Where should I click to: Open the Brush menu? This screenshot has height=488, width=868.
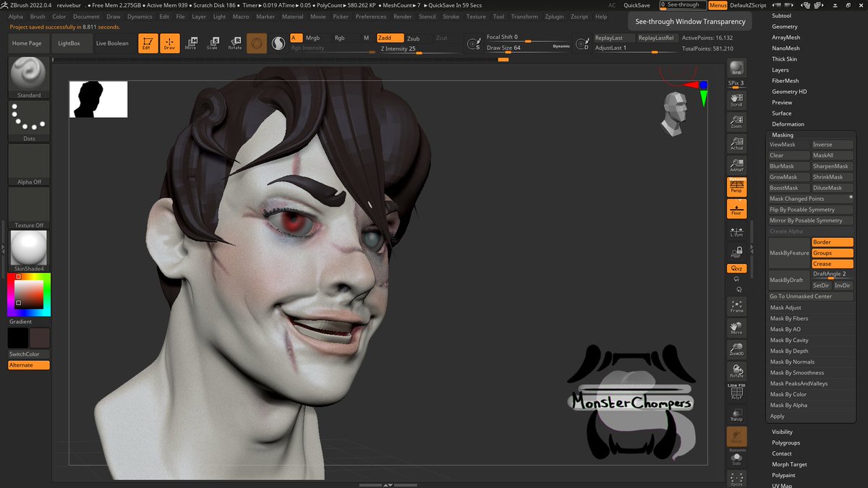38,17
